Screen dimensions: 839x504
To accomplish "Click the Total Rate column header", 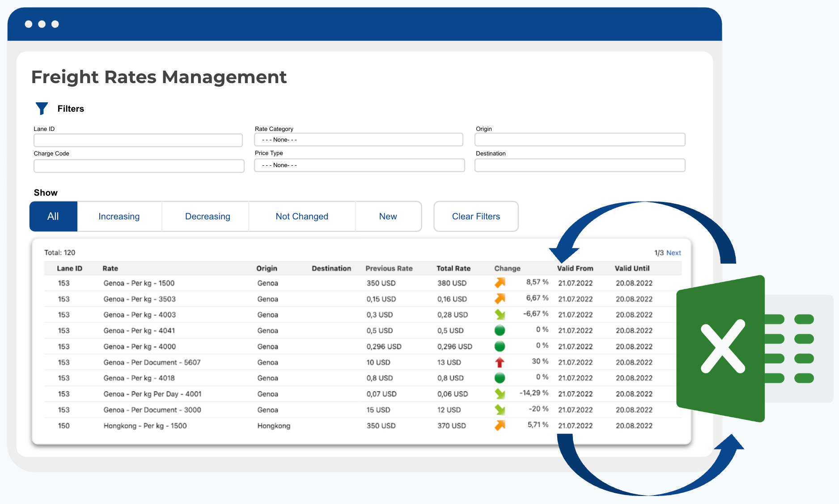I will tap(453, 269).
